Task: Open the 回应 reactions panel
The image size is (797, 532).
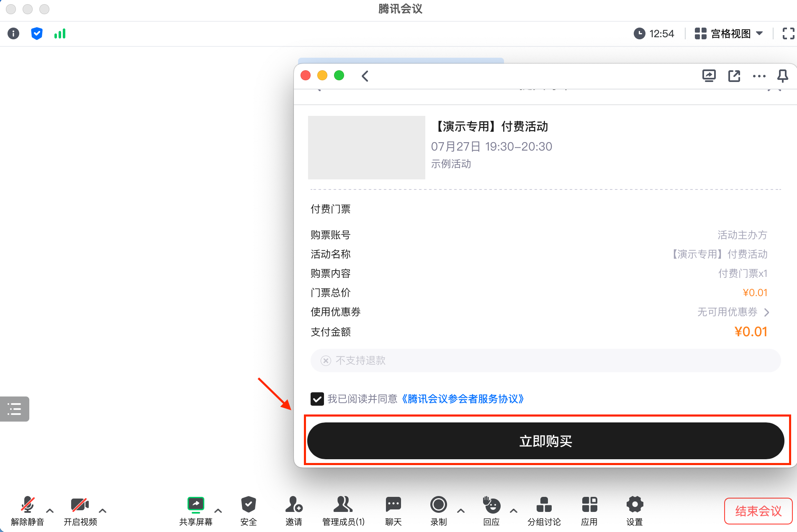Action: point(491,511)
